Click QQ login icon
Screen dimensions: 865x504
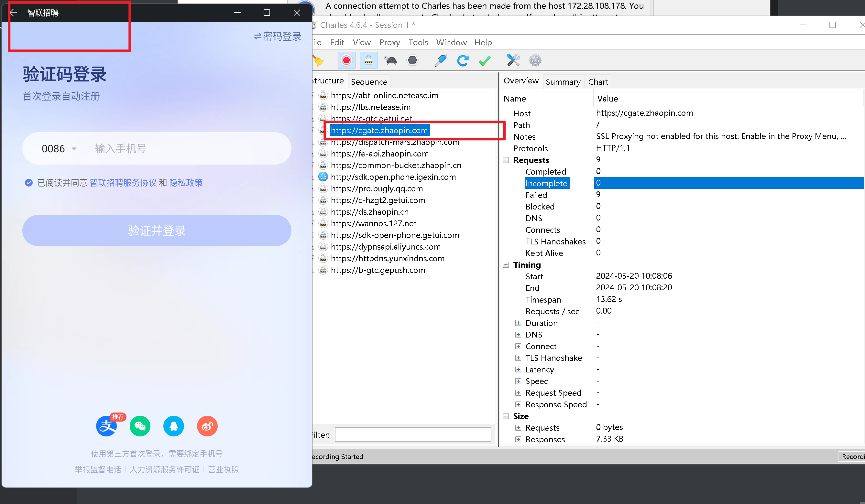173,426
